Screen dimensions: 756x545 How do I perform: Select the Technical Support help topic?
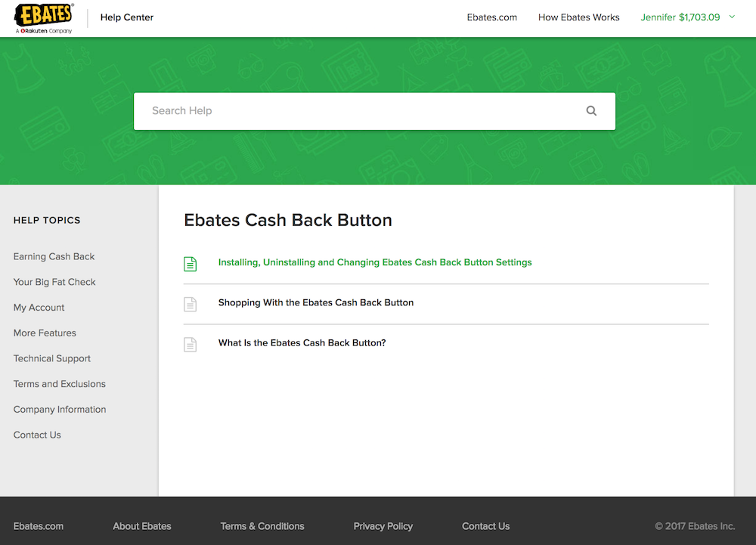pos(52,358)
